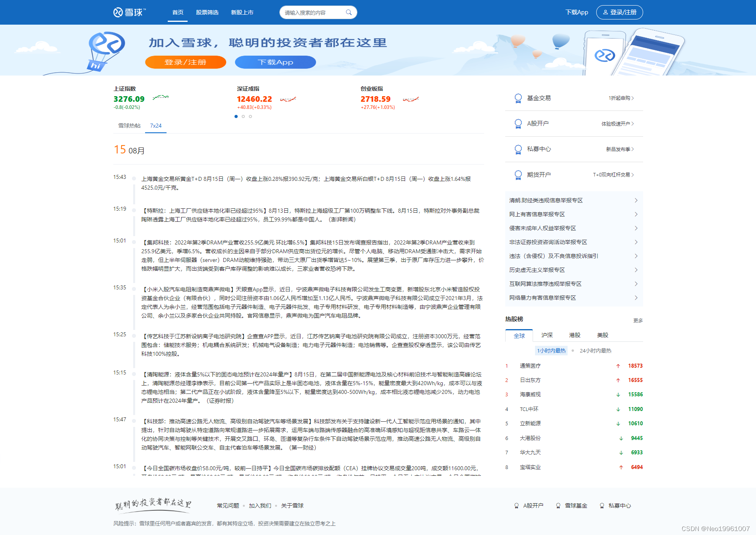The width and height of the screenshot is (756, 535).
Task: Click the Xueqiu logo in header
Action: [130, 12]
